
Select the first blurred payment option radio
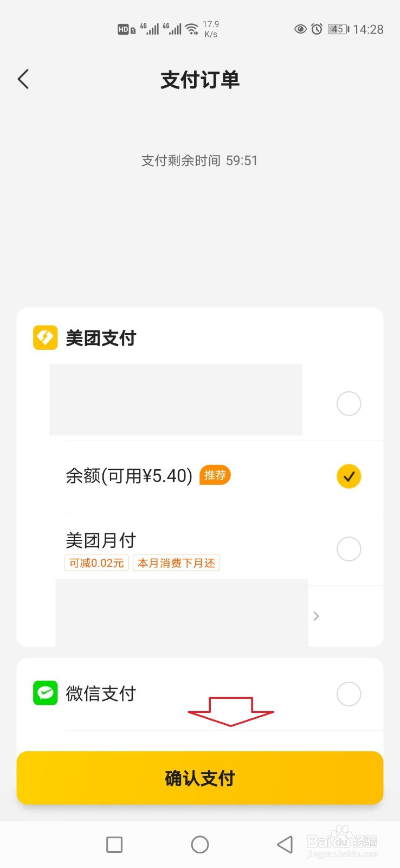349,404
